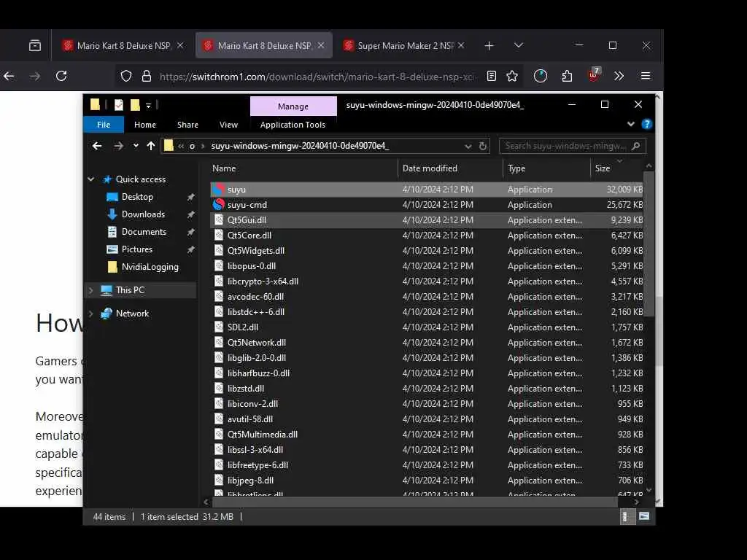747x560 pixels.
Task: Open uBlock Origin extension icon
Action: (594, 75)
